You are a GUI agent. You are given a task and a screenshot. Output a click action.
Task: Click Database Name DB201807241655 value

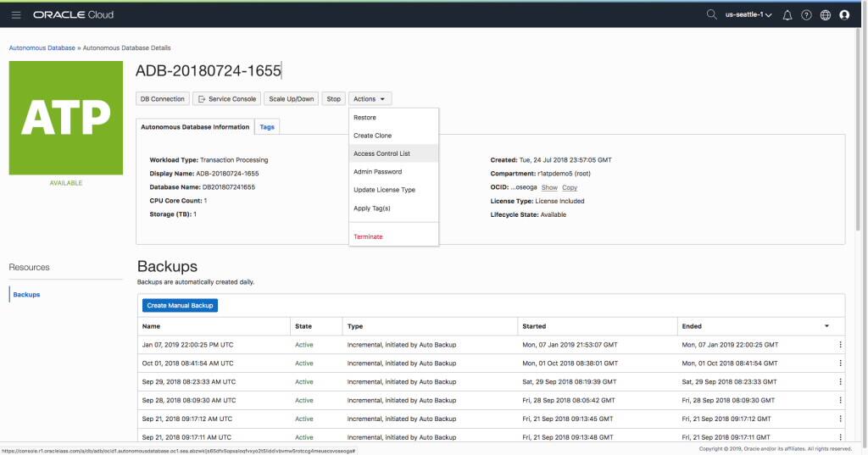click(229, 187)
